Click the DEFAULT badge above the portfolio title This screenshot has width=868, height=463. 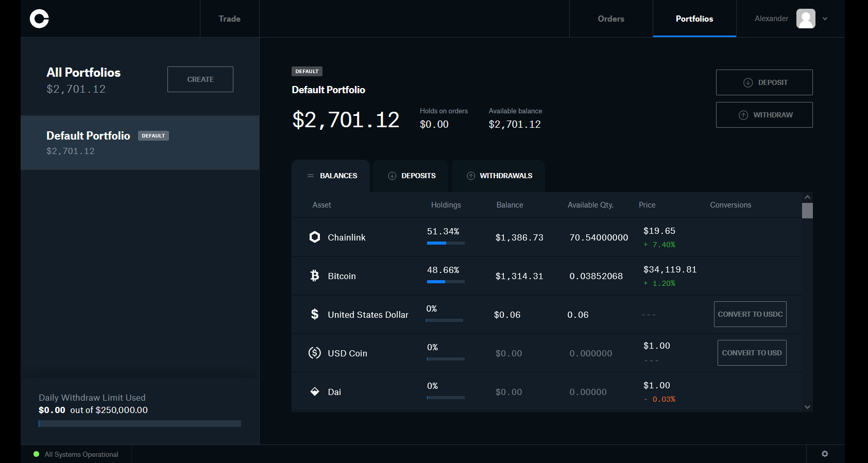coord(307,72)
